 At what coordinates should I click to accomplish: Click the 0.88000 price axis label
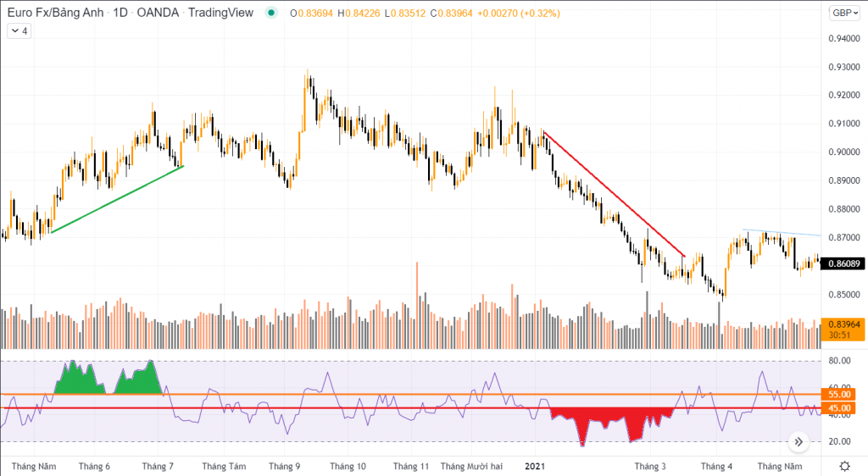(x=843, y=209)
